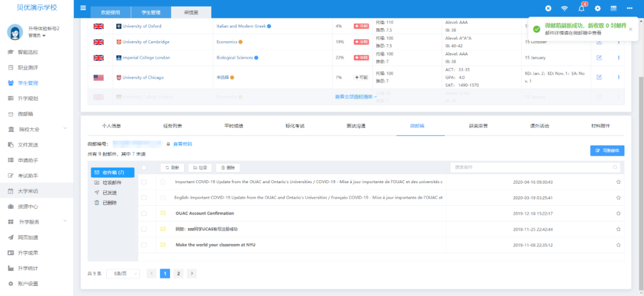Screen dimensions: 644x296
Task: Check the box beside the NYU classroom email
Action: [144, 245]
